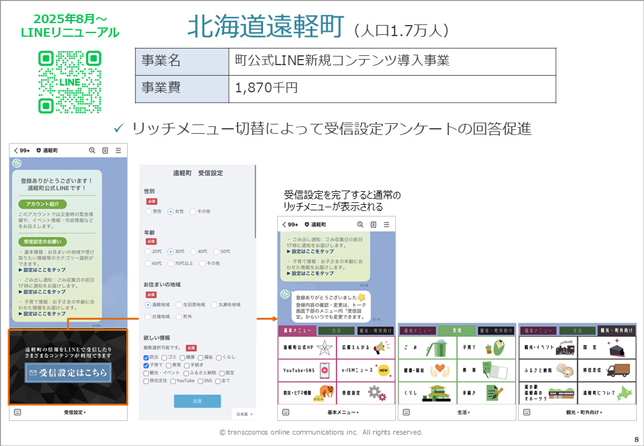Open the bear disaster-info tile
This screenshot has width=644, height=446.
click(x=307, y=393)
